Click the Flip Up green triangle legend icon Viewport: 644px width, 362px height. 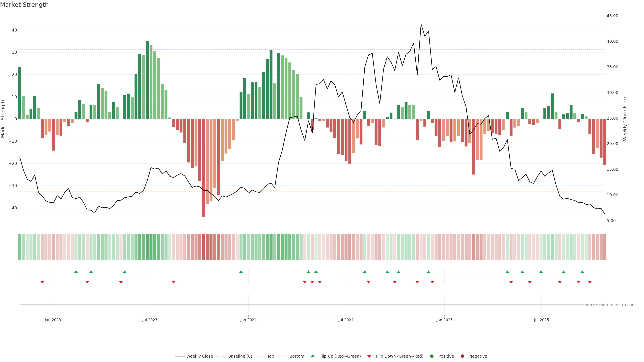(x=312, y=356)
